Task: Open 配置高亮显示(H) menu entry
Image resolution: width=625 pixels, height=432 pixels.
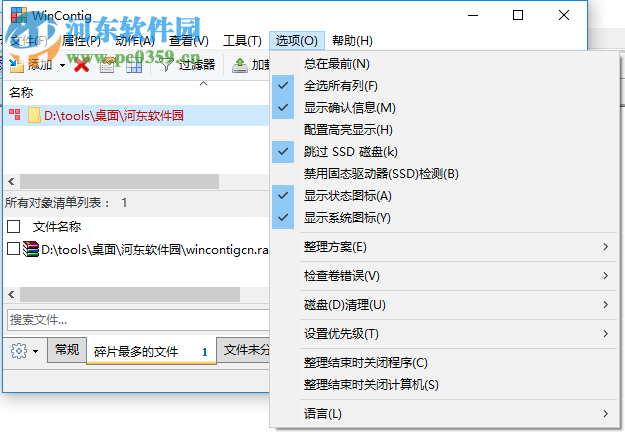Action: 444,130
